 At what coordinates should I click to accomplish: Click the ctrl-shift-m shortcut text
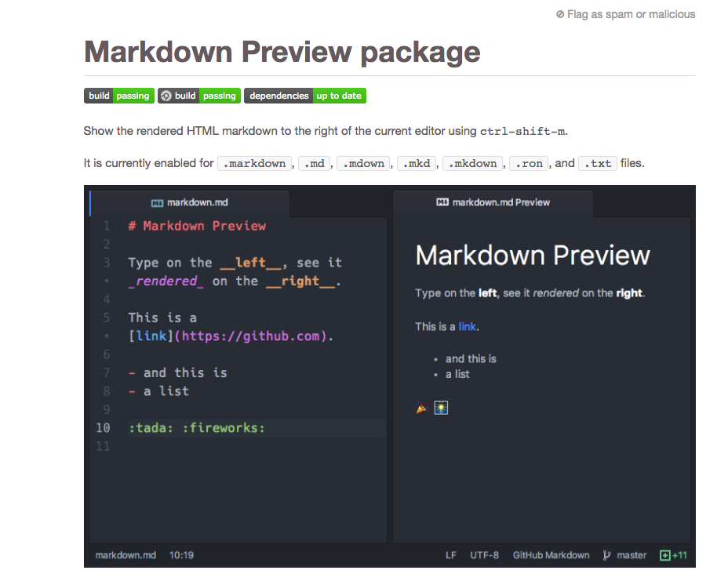coord(522,131)
